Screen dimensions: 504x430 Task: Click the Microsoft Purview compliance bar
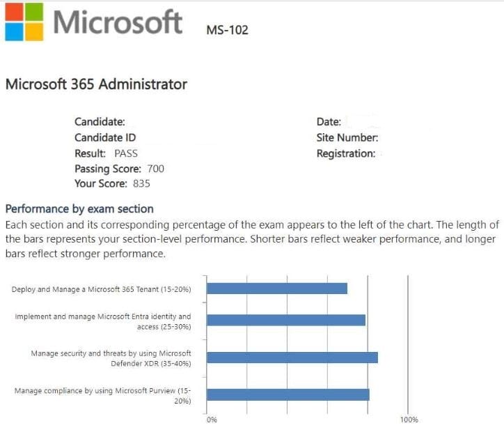[288, 394]
